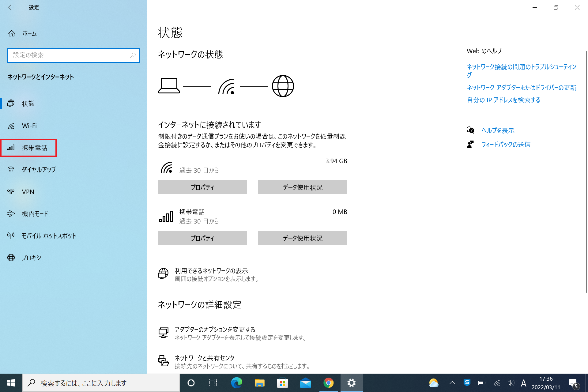Click the 0 MB 携帯電話 usage value
The width and height of the screenshot is (588, 392).
340,212
